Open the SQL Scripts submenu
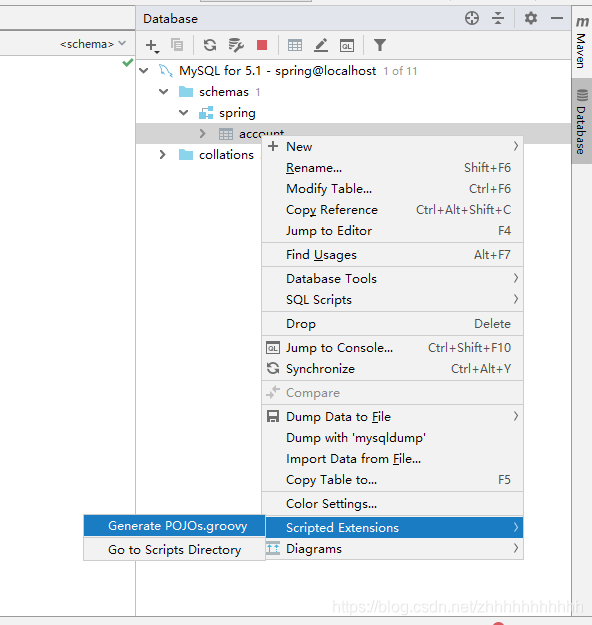Image resolution: width=592 pixels, height=625 pixels. coord(392,300)
